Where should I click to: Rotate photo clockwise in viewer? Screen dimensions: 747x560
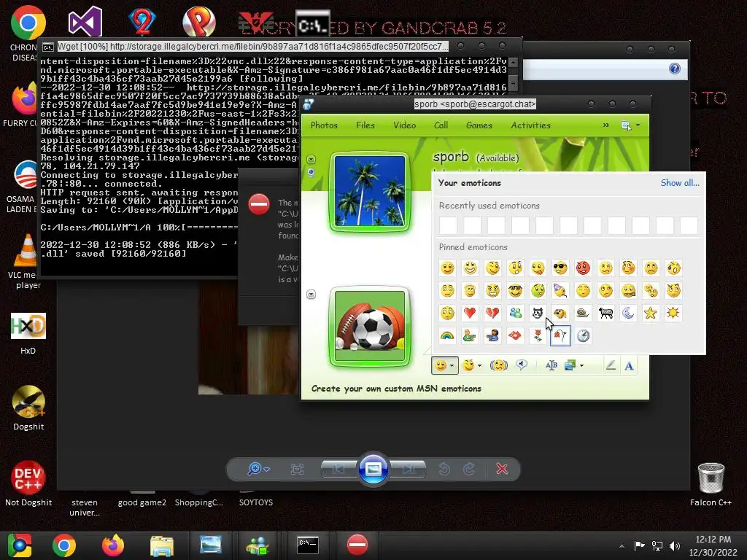[469, 469]
